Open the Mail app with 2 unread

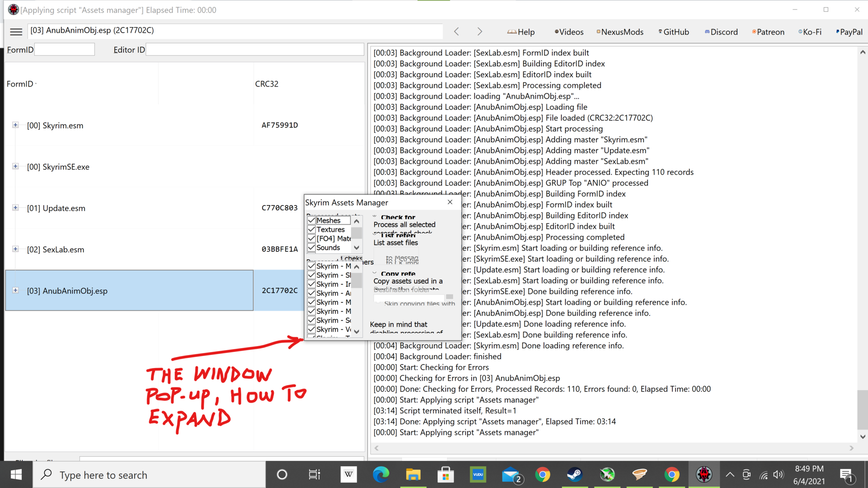512,475
